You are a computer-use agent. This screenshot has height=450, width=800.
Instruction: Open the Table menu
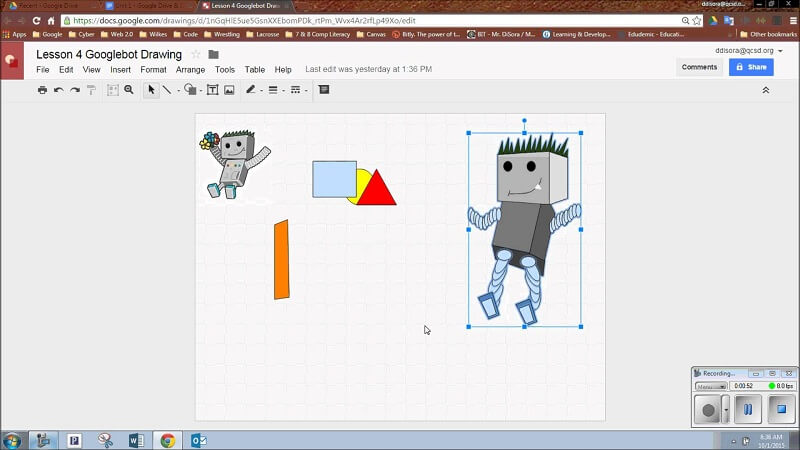tap(255, 69)
